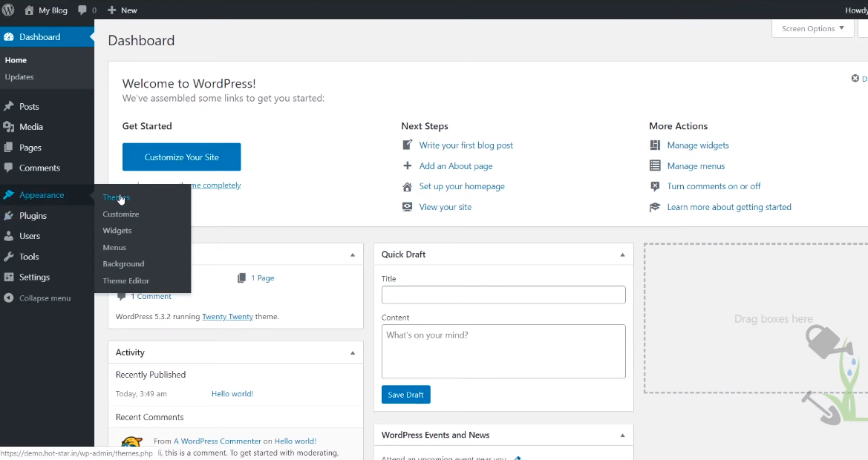The height and width of the screenshot is (460, 868).
Task: Collapse the Activity panel arrow
Action: (x=352, y=352)
